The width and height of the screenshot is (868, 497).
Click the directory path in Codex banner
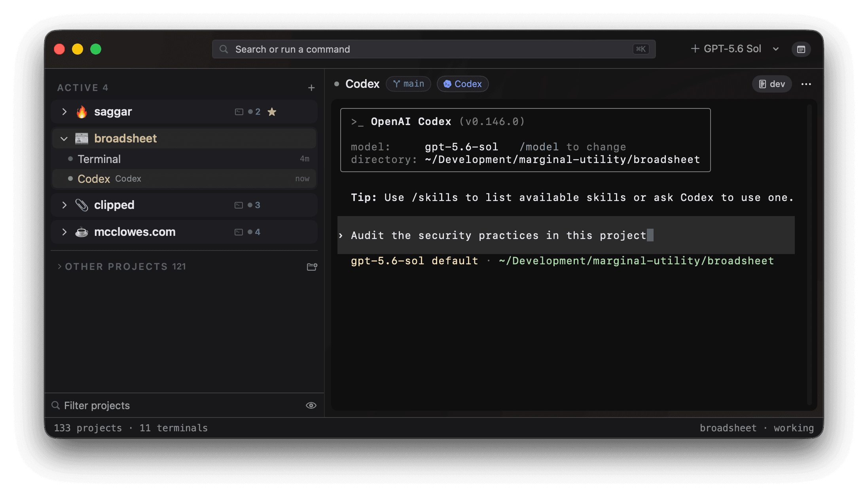[562, 159]
